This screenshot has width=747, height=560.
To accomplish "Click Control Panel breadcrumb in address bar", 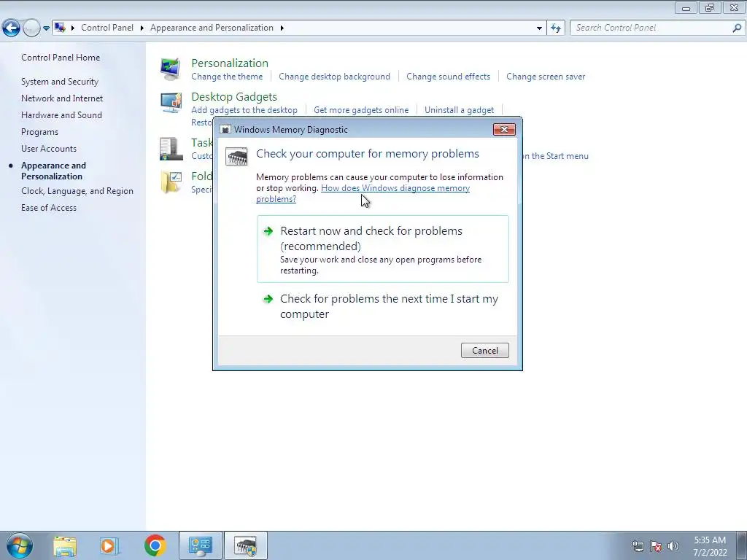I will click(107, 28).
